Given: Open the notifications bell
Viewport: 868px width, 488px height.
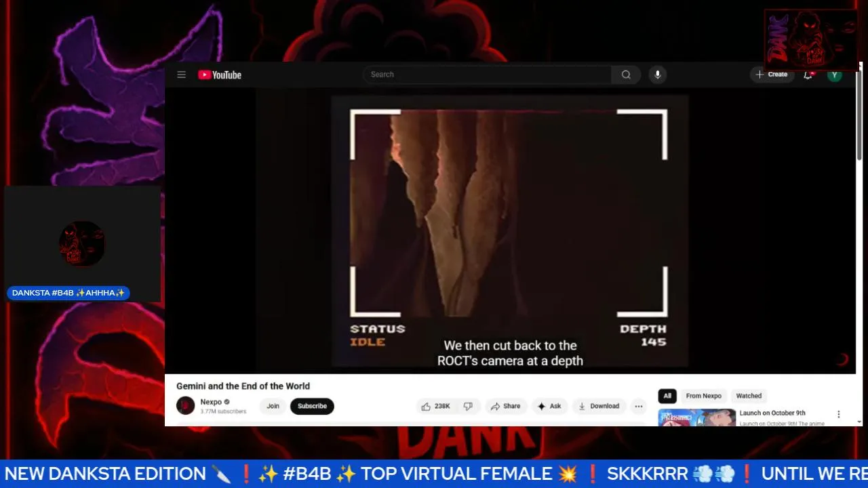Looking at the screenshot, I should point(808,75).
